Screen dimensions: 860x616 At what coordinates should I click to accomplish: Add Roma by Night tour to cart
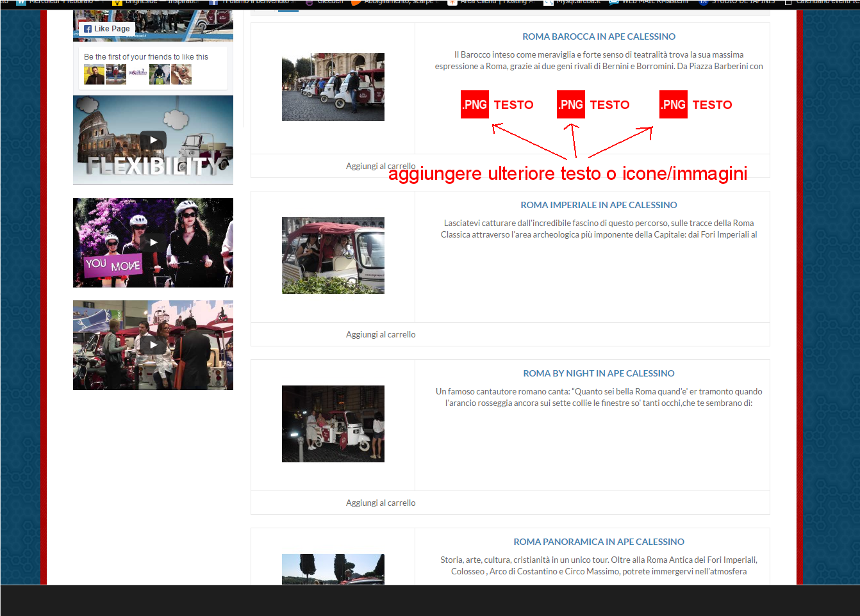pyautogui.click(x=381, y=503)
